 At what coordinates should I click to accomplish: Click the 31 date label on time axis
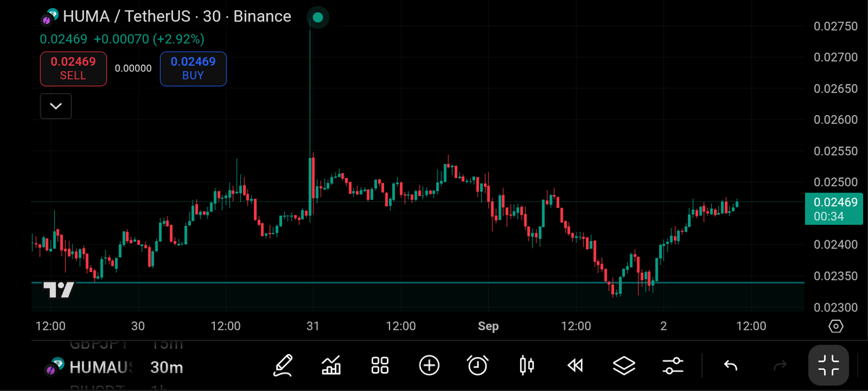pyautogui.click(x=313, y=327)
